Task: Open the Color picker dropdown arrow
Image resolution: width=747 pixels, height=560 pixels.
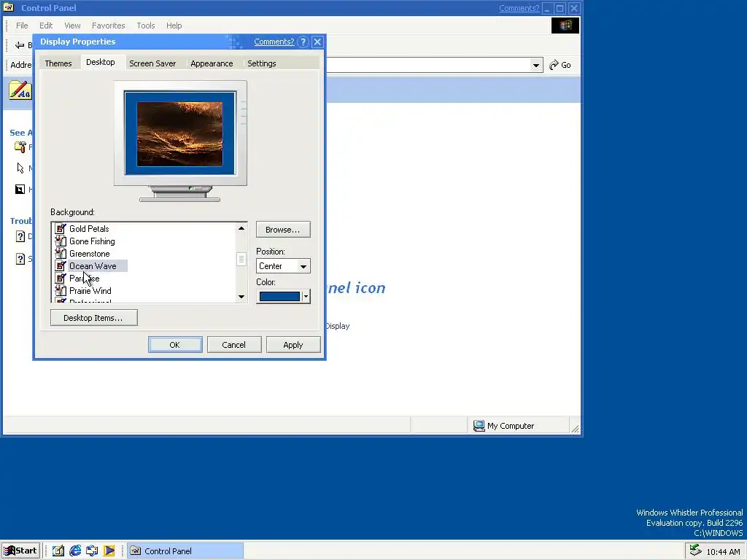Action: point(306,297)
